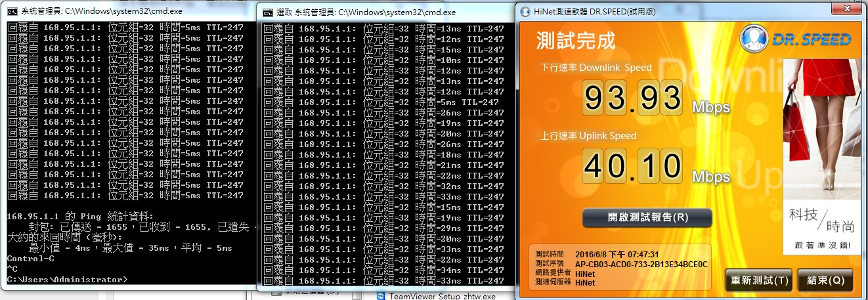Click the 測速伺服器 HiNet value

[585, 282]
